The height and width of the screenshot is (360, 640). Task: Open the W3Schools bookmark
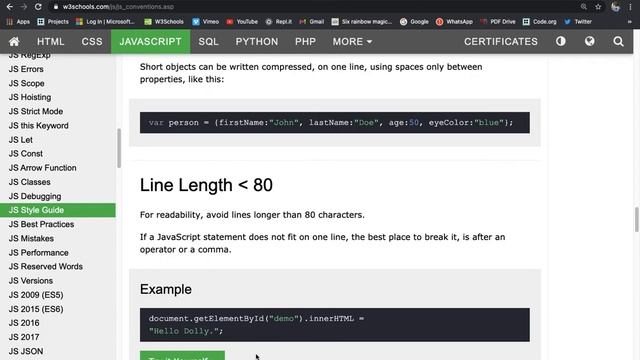click(164, 22)
